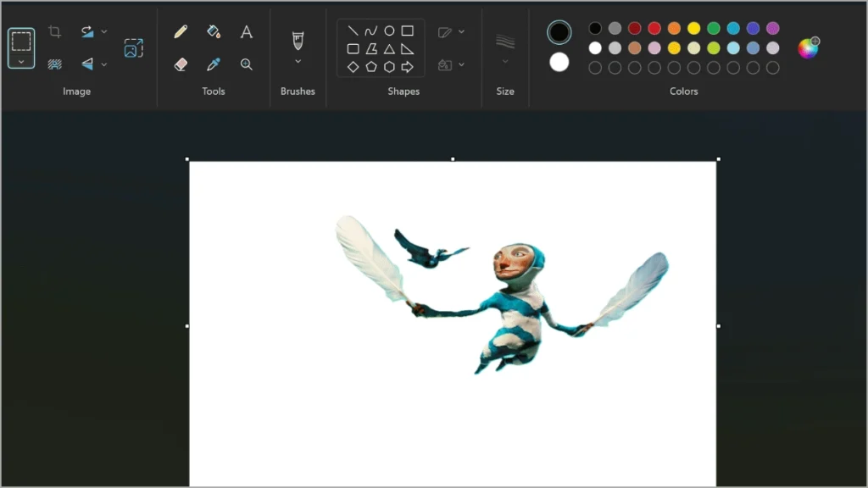Image resolution: width=868 pixels, height=488 pixels.
Task: Click the Image group label
Action: click(76, 91)
